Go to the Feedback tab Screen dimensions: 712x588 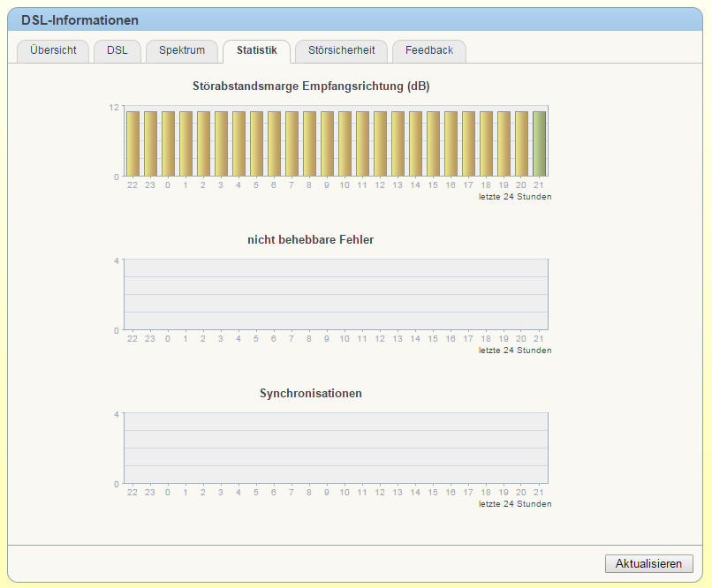point(429,51)
